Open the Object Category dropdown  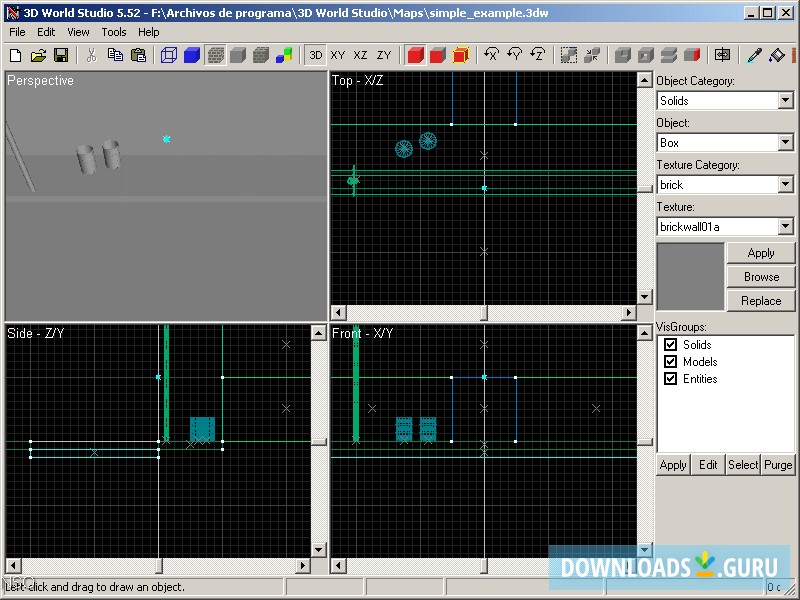[785, 101]
